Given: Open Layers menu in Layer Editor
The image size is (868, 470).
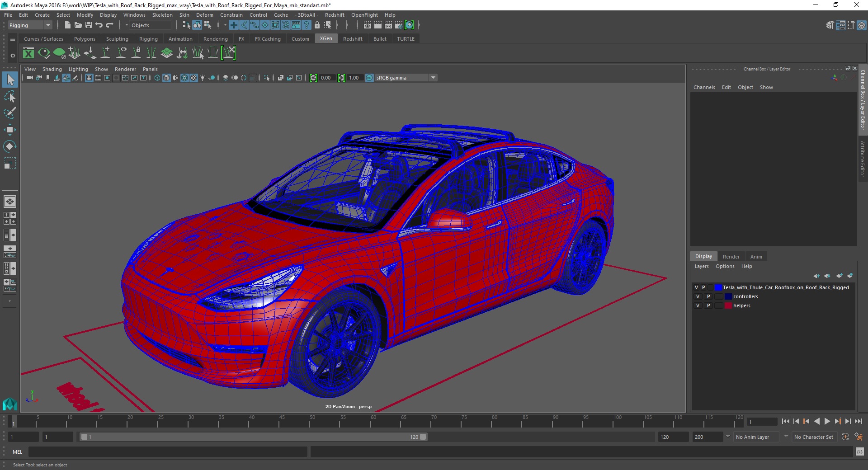Looking at the screenshot, I should point(702,267).
